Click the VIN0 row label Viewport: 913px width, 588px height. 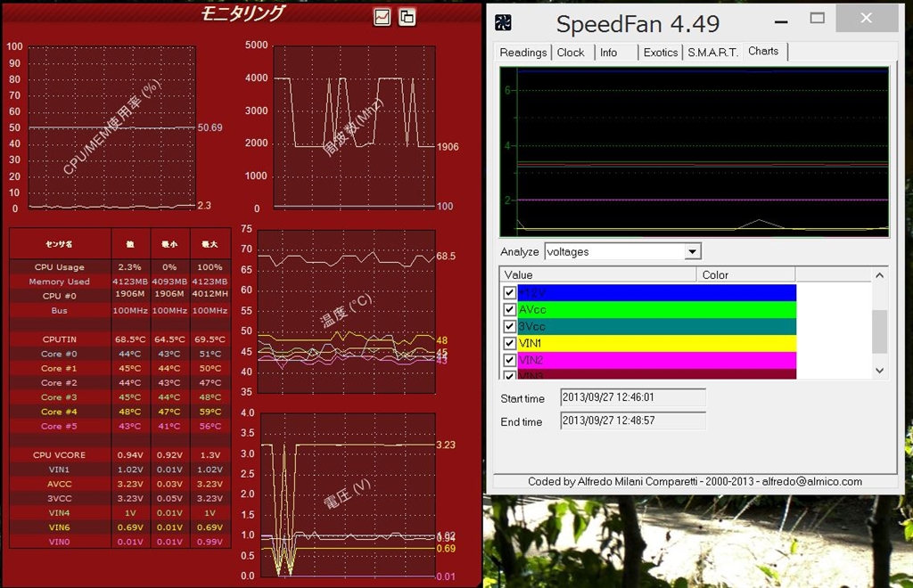pos(60,542)
